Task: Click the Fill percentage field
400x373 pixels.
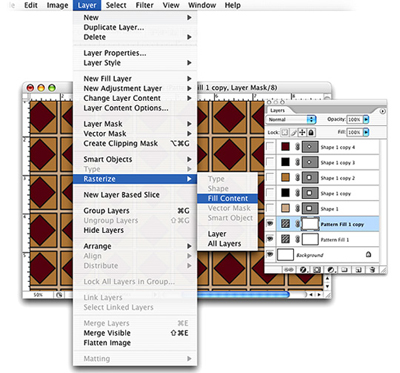Action: pos(354,132)
